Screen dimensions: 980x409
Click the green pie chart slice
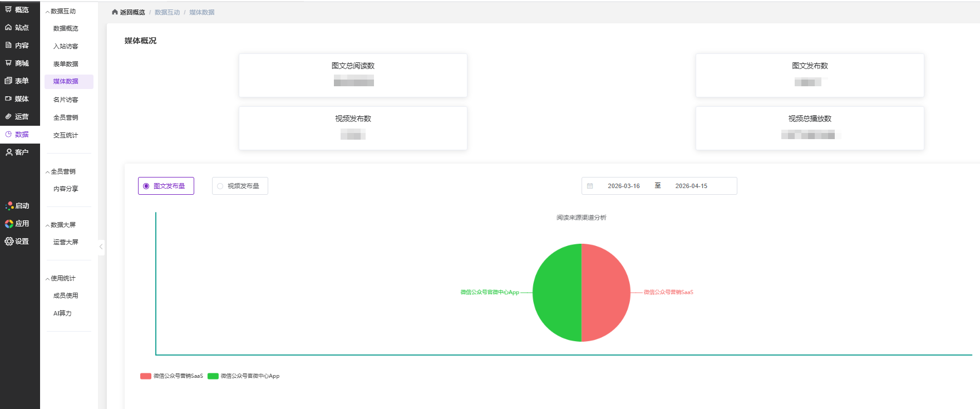[x=557, y=293]
